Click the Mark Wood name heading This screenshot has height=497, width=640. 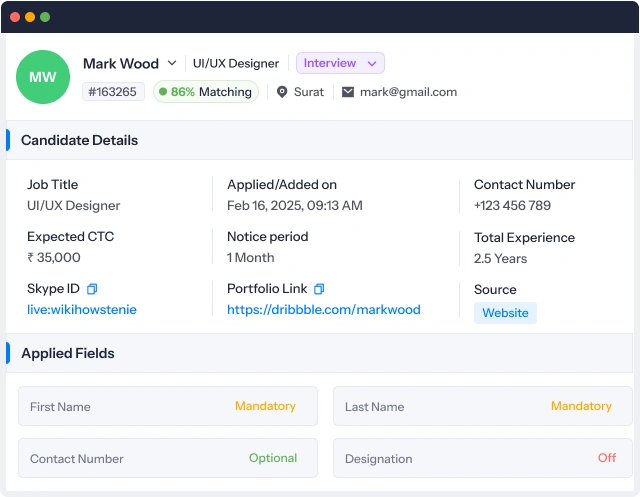pyautogui.click(x=121, y=63)
